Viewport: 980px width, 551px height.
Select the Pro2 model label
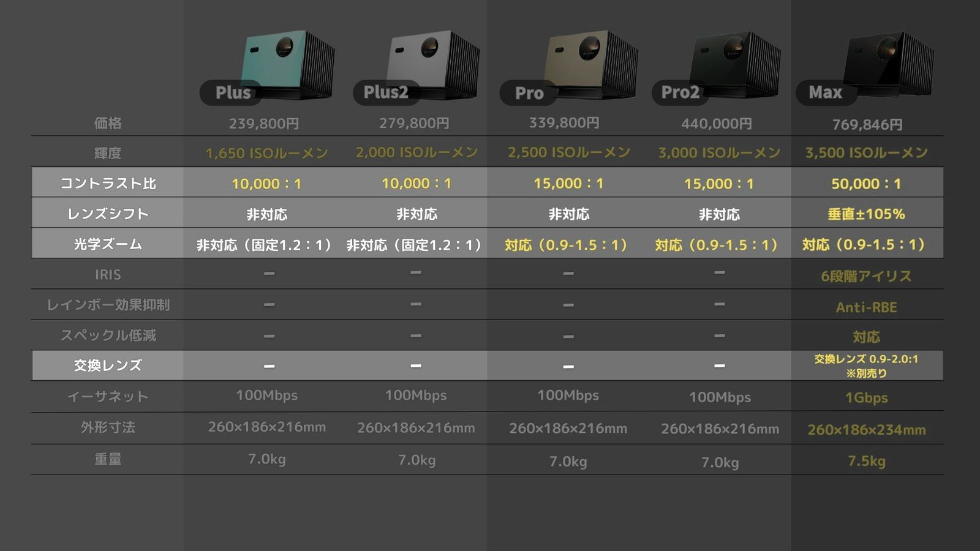click(680, 92)
